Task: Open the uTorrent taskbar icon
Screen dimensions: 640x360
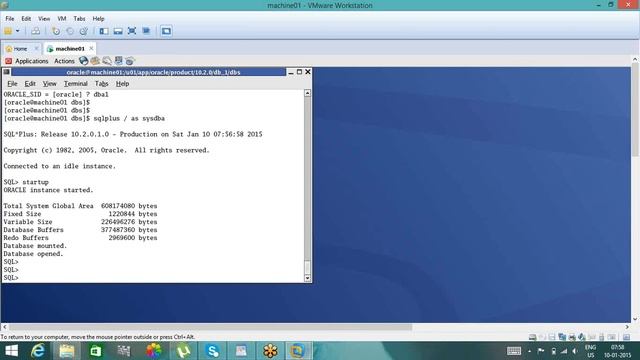Action: [183, 351]
